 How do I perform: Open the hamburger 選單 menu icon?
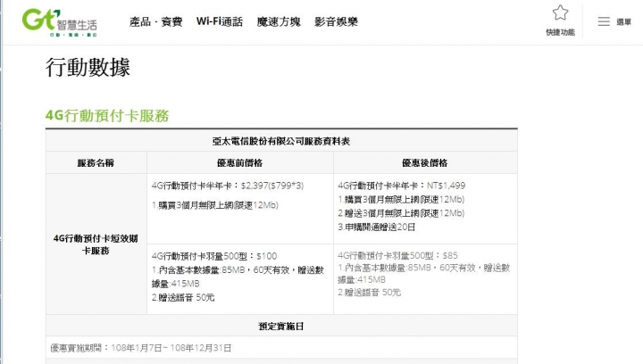[604, 21]
